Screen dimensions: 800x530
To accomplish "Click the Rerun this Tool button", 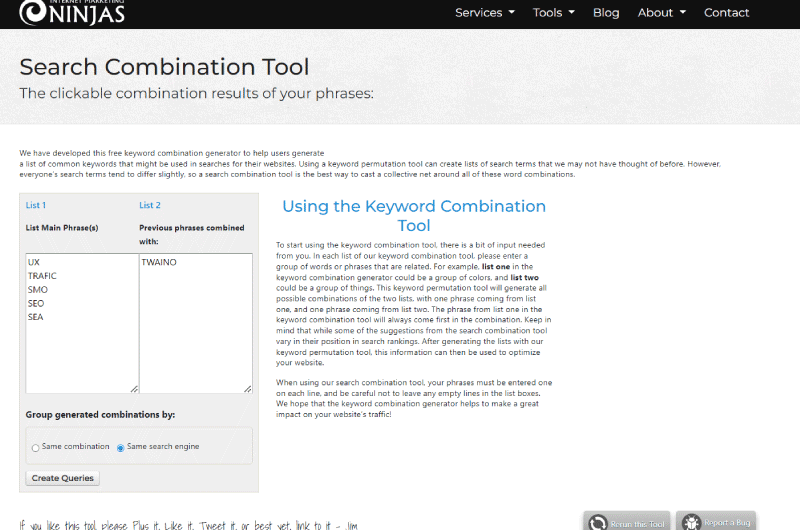I will click(x=627, y=521).
